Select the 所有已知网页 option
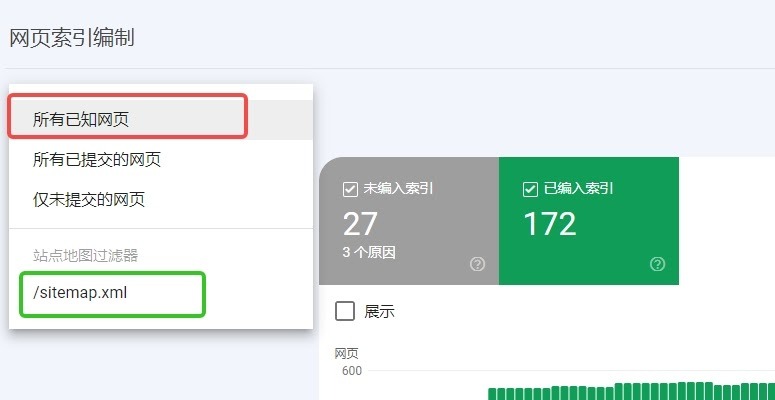This screenshot has width=775, height=400. pyautogui.click(x=161, y=120)
